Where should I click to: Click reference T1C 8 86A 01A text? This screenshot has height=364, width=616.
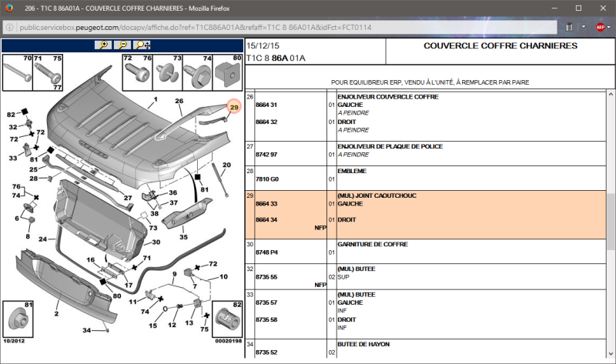[x=276, y=58]
